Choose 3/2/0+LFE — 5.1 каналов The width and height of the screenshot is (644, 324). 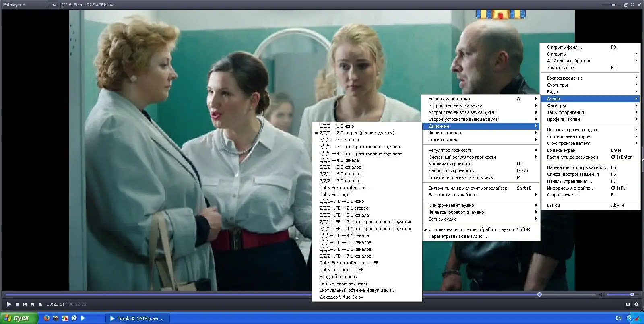coord(367,242)
